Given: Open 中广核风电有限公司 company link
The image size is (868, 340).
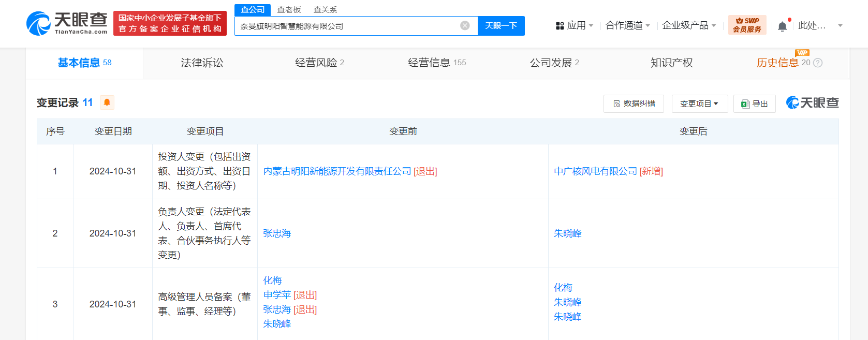Looking at the screenshot, I should (595, 171).
